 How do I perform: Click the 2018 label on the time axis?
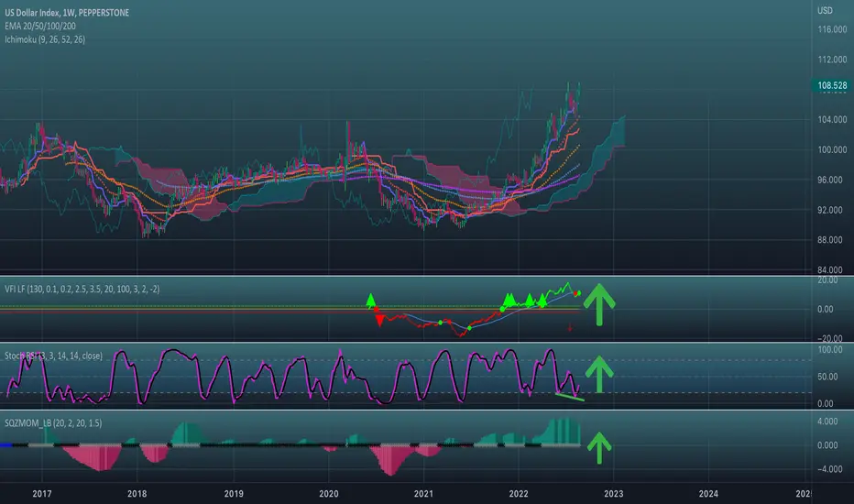[x=137, y=494]
